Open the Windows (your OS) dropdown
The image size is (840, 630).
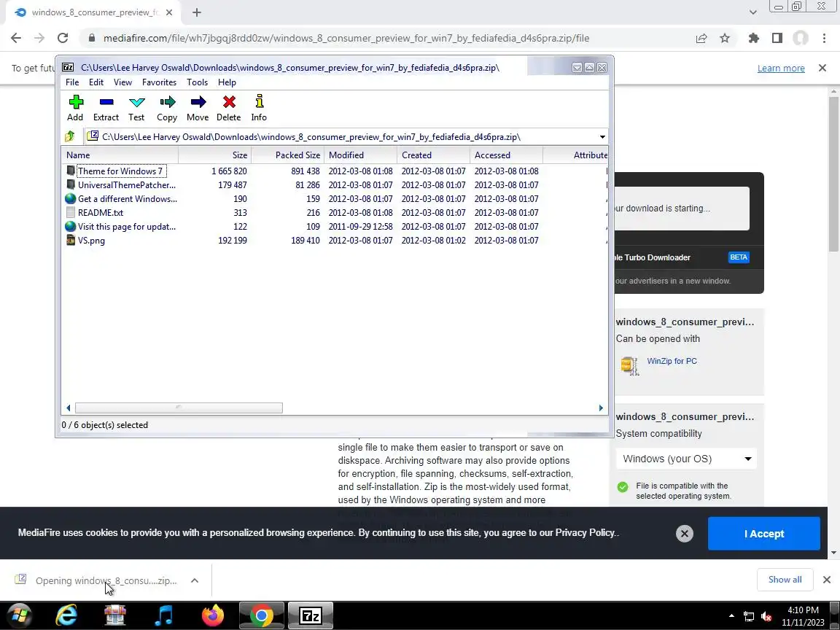(x=686, y=459)
